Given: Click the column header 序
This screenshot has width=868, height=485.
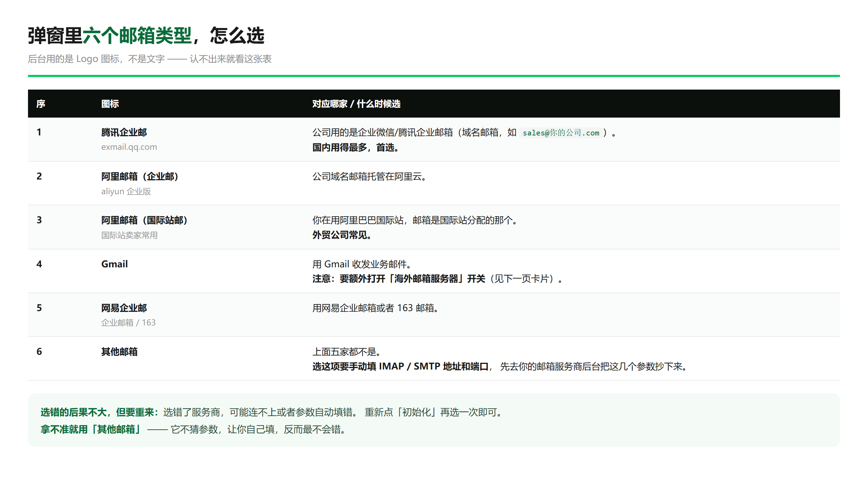Looking at the screenshot, I should 41,104.
